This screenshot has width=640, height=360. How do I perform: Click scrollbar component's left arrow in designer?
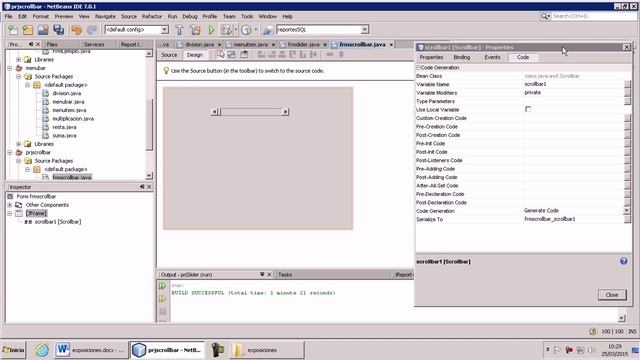pyautogui.click(x=215, y=112)
